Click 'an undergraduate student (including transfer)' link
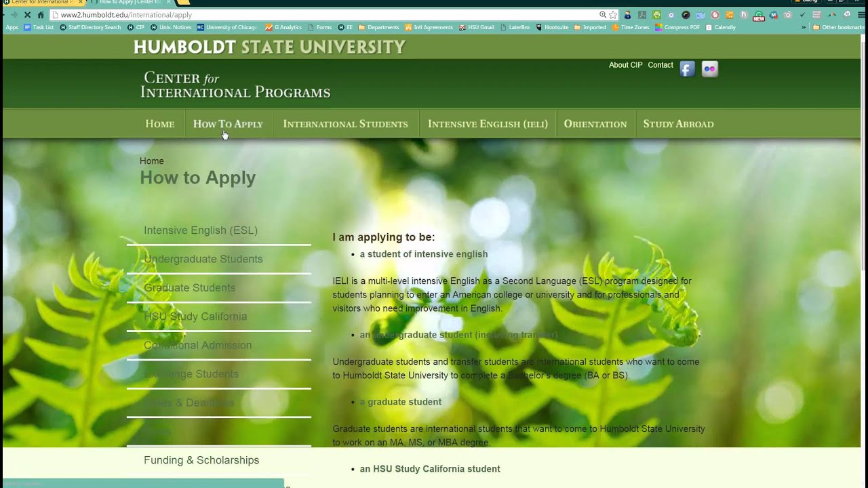 click(459, 335)
